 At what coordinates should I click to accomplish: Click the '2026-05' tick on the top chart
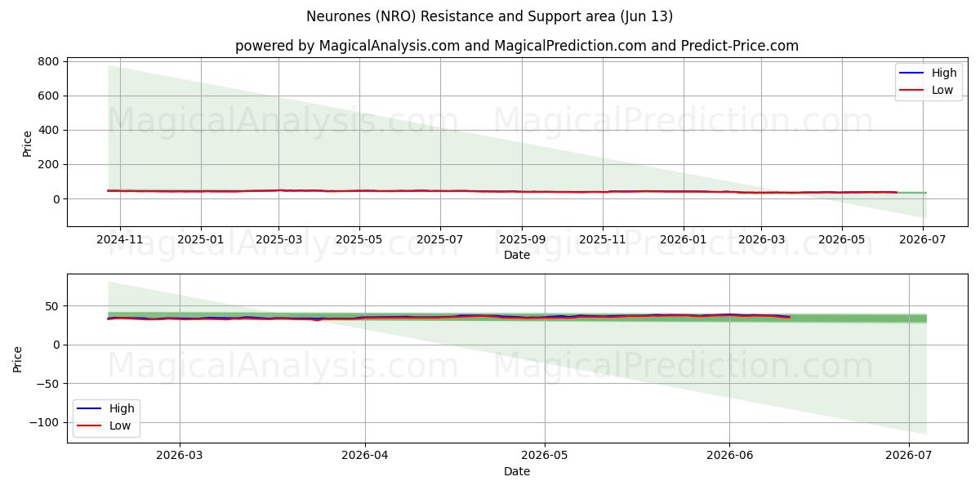tap(842, 239)
